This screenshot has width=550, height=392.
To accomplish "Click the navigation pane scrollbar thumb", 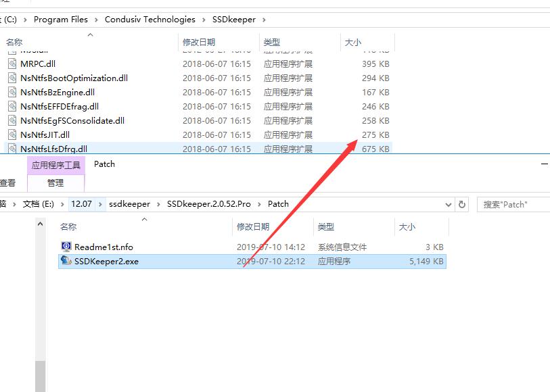I will (41, 376).
